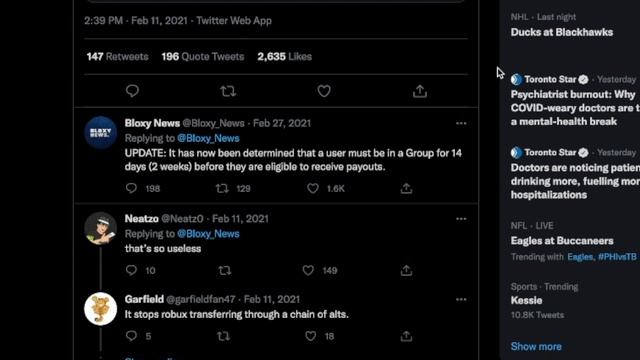640x360 pixels.
Task: Open more options for Bloxy News reply
Action: 461,123
